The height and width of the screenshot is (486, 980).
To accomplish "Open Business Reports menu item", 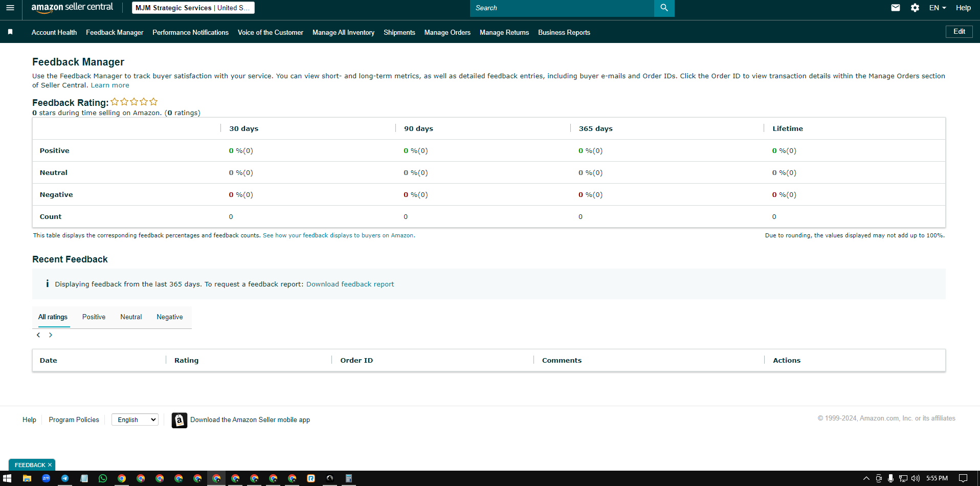I will point(564,32).
